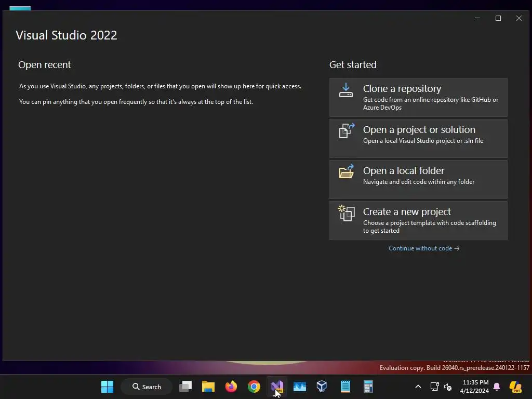Viewport: 532px width, 399px height.
Task: Open the notification bell icon
Action: tap(497, 387)
